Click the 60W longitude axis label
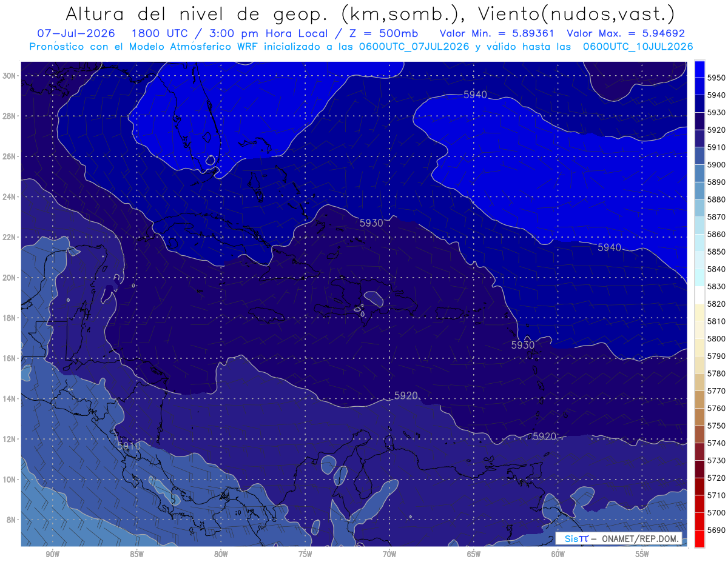 (x=558, y=554)
